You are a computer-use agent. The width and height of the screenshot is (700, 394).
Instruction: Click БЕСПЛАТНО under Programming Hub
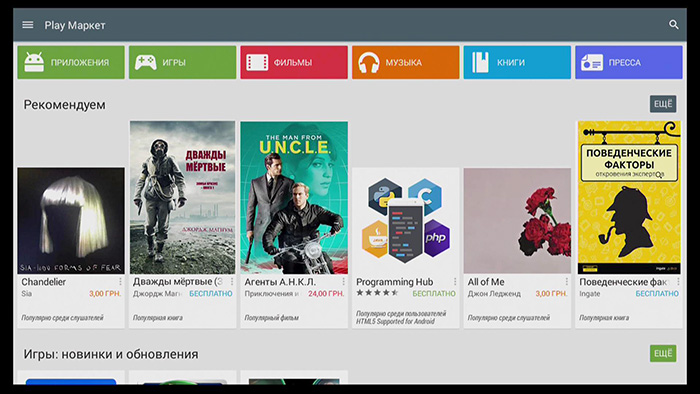tap(434, 294)
